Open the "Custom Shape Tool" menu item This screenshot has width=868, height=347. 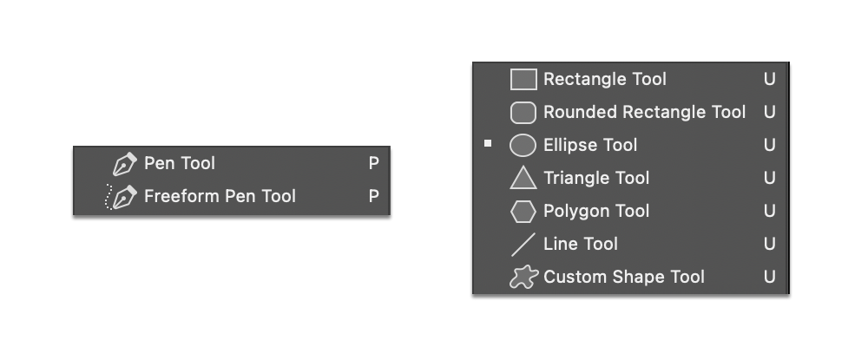pos(624,277)
